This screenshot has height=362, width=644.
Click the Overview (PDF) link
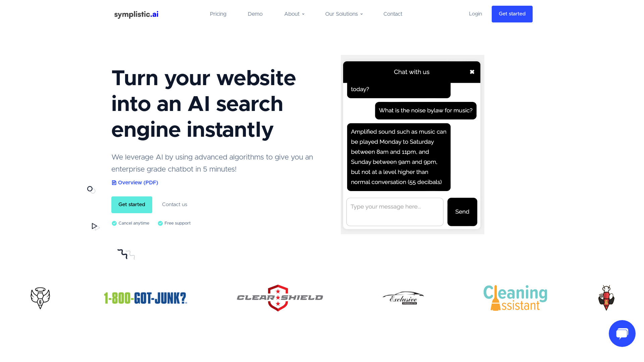point(135,183)
